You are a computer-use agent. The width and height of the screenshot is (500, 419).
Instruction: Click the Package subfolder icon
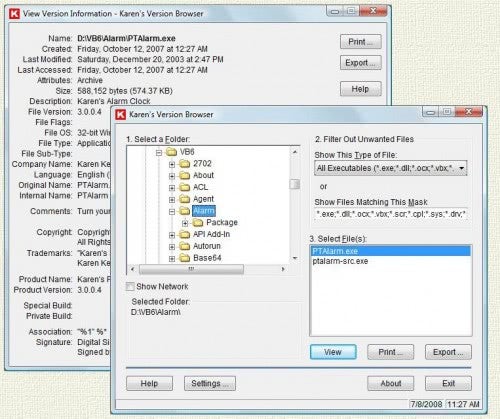(x=198, y=222)
